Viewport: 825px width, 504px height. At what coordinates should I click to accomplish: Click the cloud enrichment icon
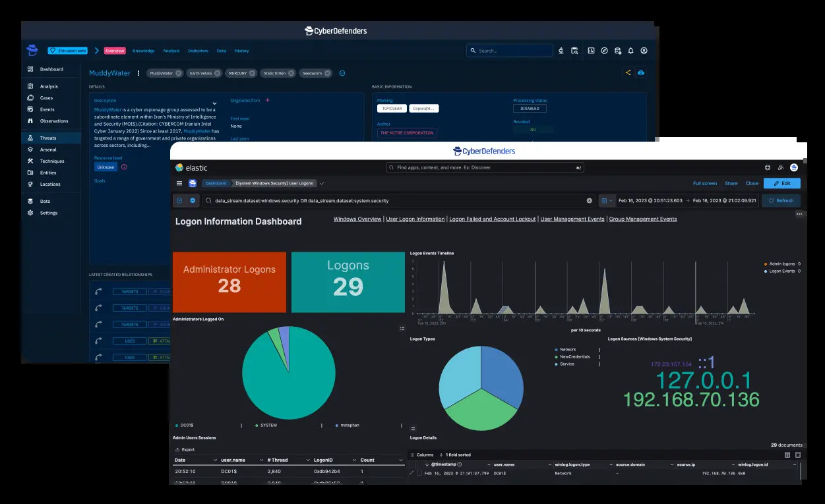pos(641,72)
